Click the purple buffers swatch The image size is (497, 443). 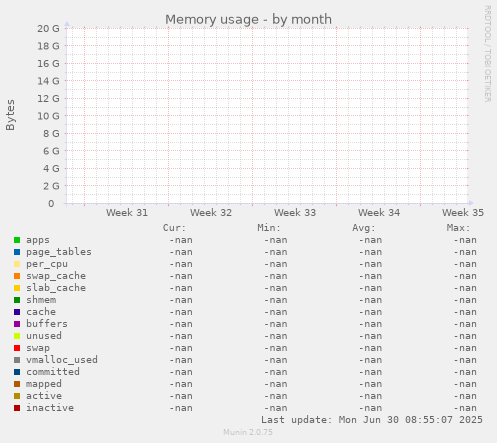coord(17,324)
